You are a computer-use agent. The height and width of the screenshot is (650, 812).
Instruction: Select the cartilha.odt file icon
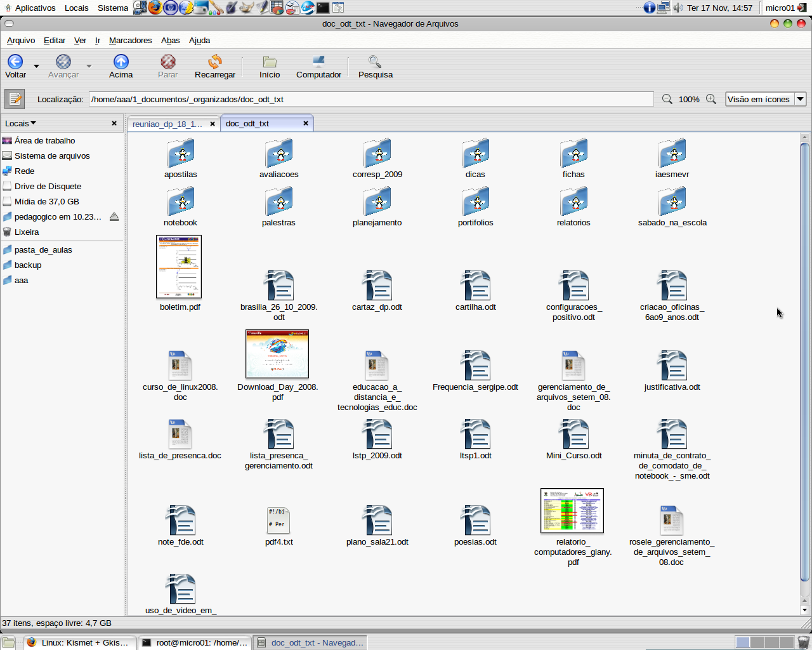point(476,286)
